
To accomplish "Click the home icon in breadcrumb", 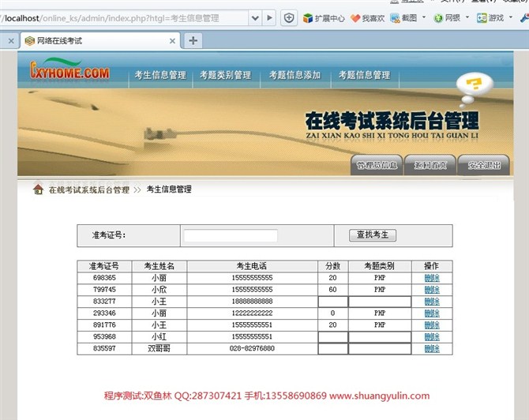I will [38, 189].
